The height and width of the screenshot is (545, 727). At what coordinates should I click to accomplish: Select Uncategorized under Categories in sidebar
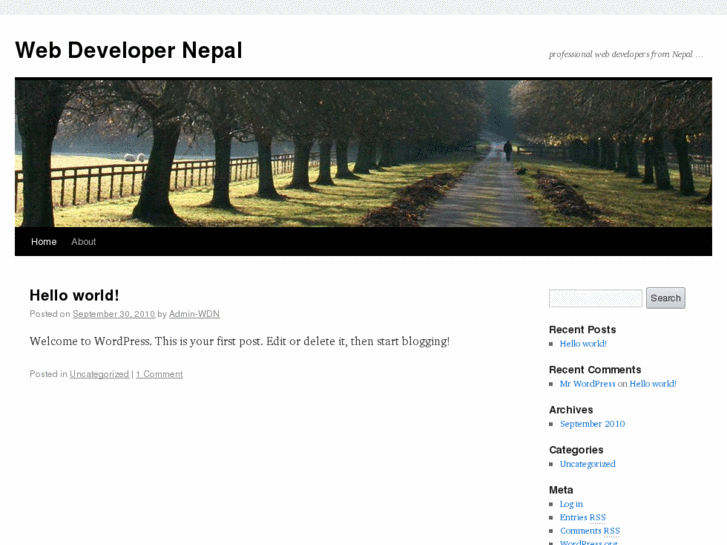[587, 464]
